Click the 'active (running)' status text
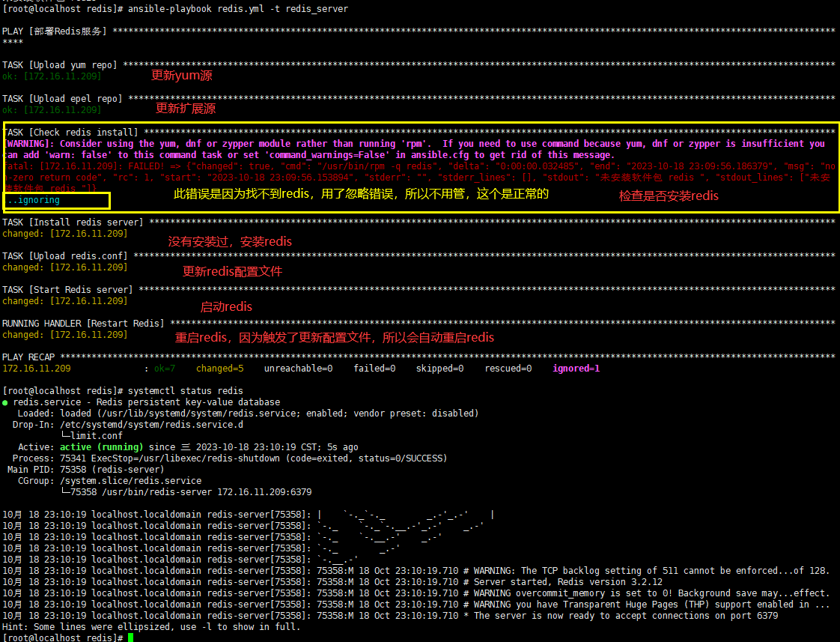This screenshot has width=840, height=642. click(x=101, y=447)
